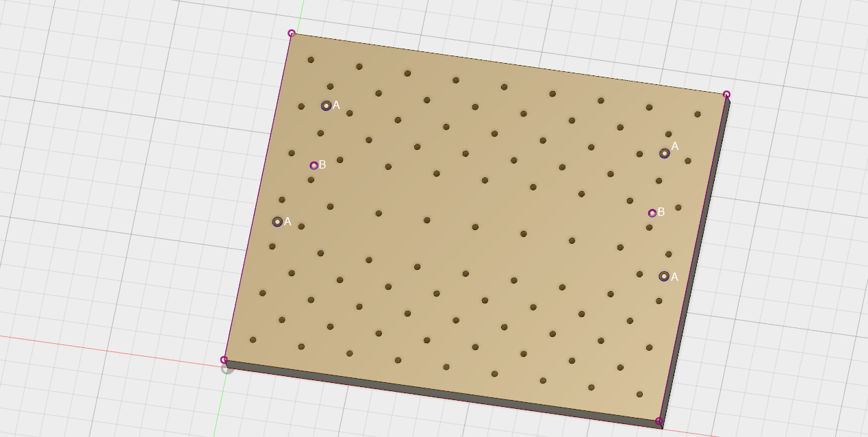Select point B on the left side
This screenshot has width=868, height=437.
(x=314, y=165)
